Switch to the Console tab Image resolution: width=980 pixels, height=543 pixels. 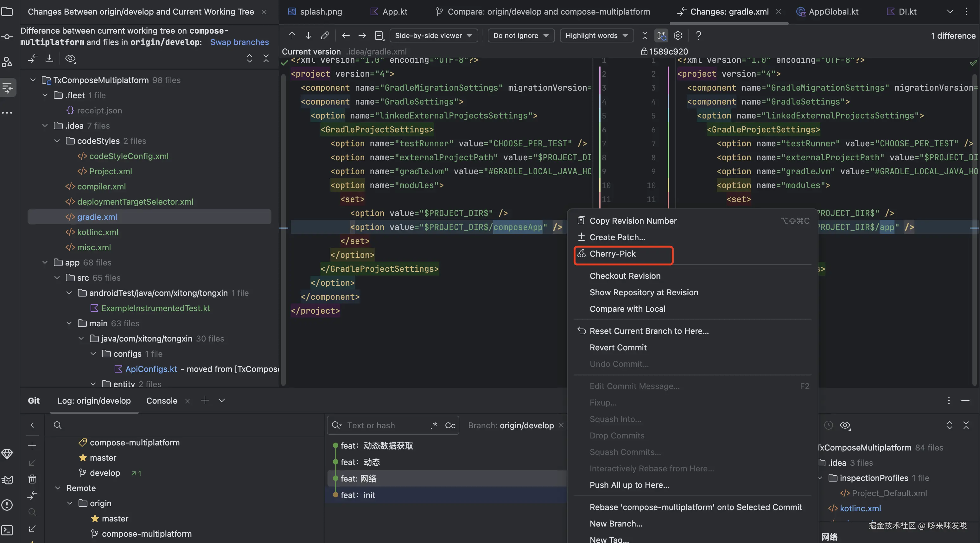[x=162, y=401]
